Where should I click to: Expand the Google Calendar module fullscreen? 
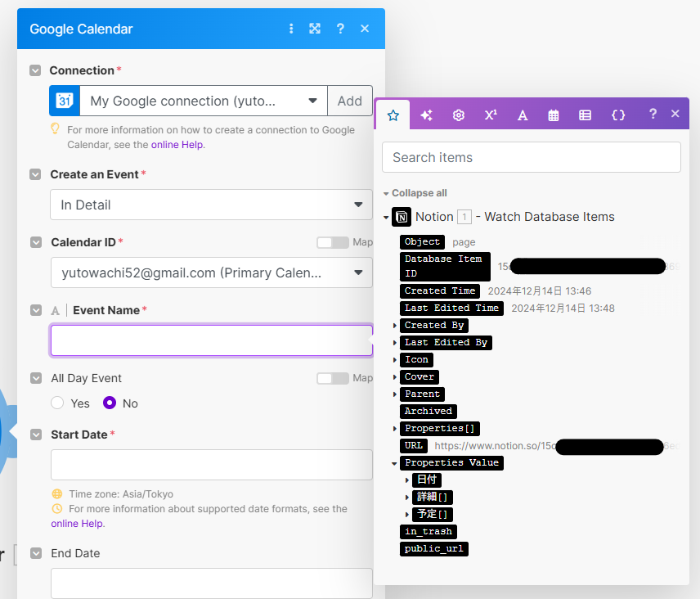pyautogui.click(x=315, y=29)
